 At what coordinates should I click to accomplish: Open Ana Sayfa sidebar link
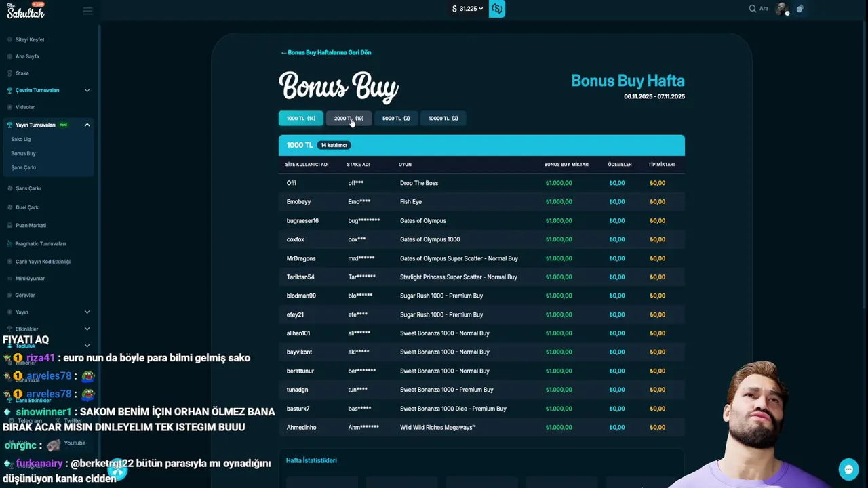coord(27,56)
